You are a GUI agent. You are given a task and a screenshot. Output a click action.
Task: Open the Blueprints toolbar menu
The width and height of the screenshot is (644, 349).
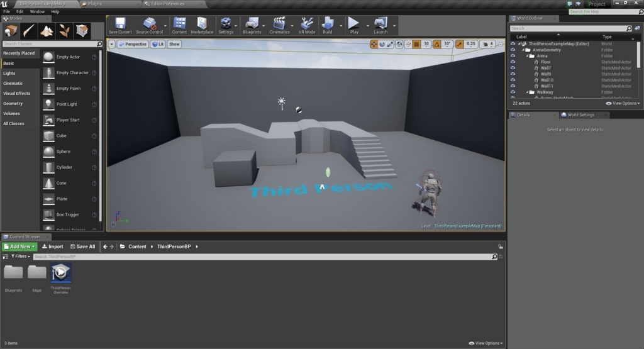252,25
